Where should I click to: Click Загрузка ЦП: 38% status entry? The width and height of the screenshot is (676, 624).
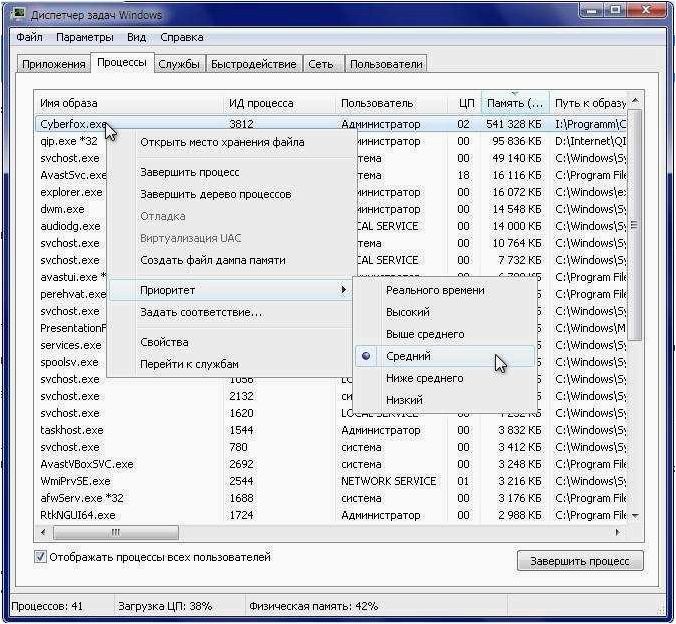[165, 606]
